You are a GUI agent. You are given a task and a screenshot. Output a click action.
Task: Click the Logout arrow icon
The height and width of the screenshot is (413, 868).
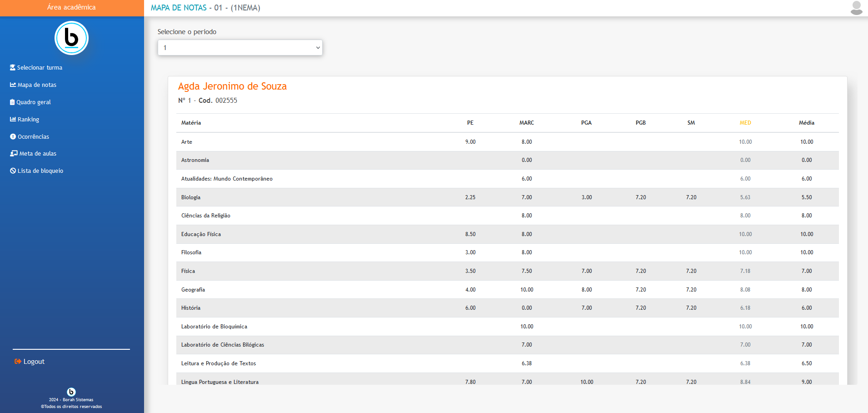18,361
